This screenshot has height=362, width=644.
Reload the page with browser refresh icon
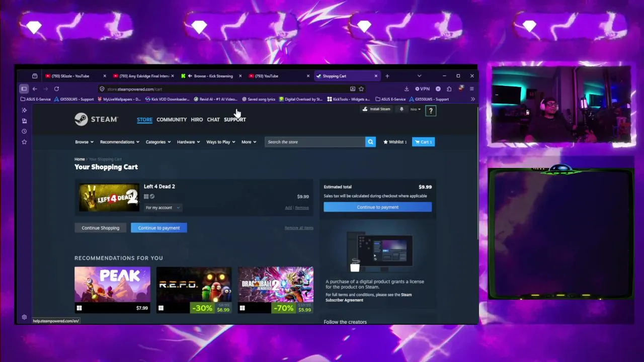tap(56, 89)
